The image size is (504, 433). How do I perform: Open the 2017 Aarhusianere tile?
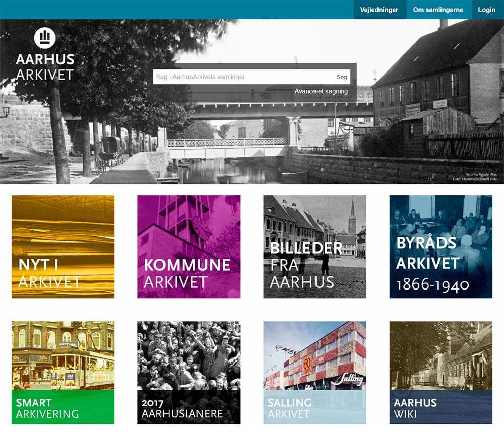coord(188,373)
